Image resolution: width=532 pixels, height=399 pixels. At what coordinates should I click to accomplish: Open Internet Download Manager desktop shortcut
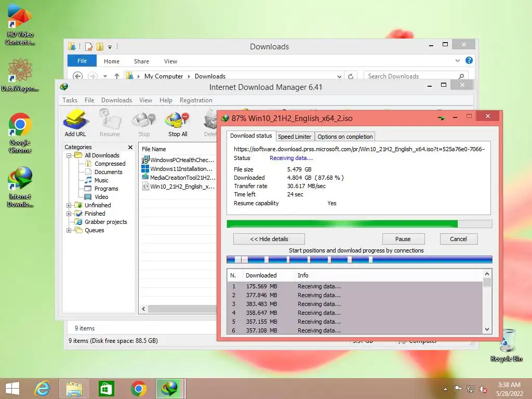[x=20, y=187]
